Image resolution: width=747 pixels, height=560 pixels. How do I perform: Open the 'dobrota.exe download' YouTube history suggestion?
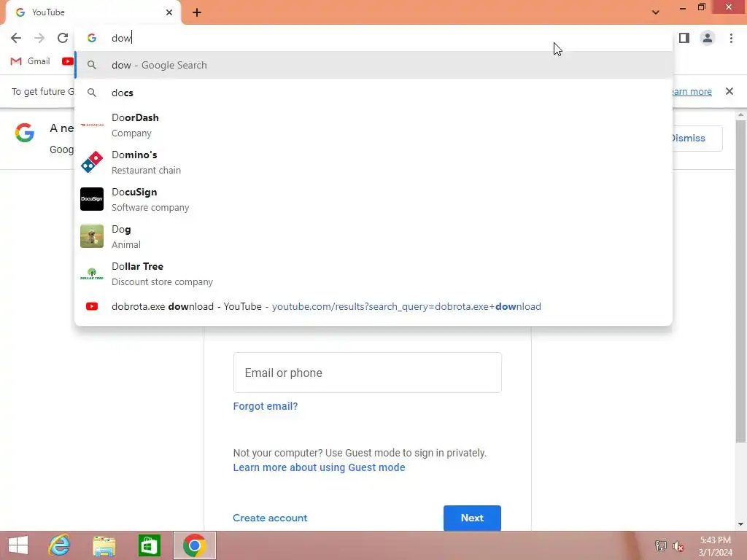click(373, 307)
